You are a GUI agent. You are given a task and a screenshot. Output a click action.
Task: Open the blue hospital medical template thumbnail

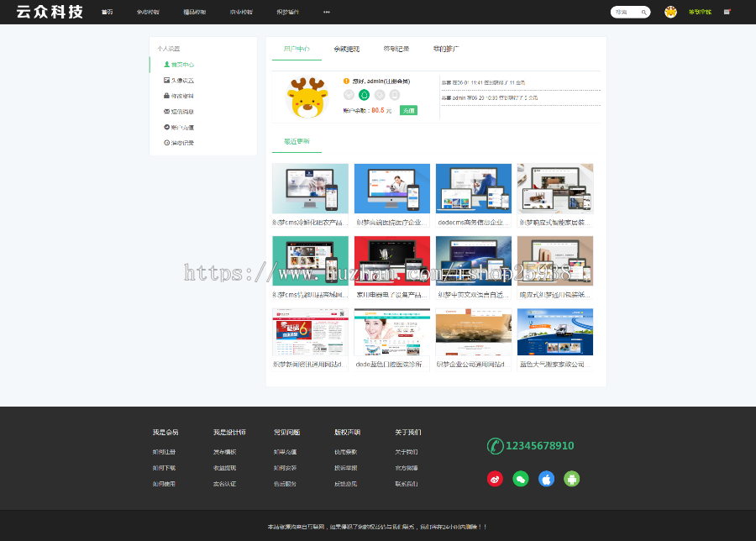pyautogui.click(x=392, y=188)
